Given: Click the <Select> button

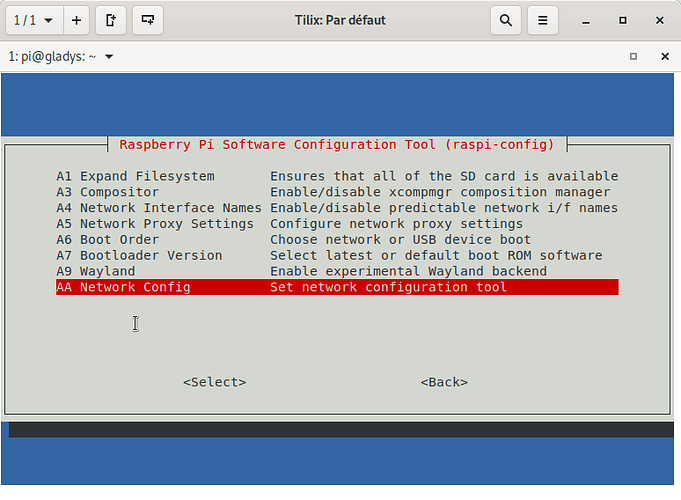Looking at the screenshot, I should coord(215,382).
